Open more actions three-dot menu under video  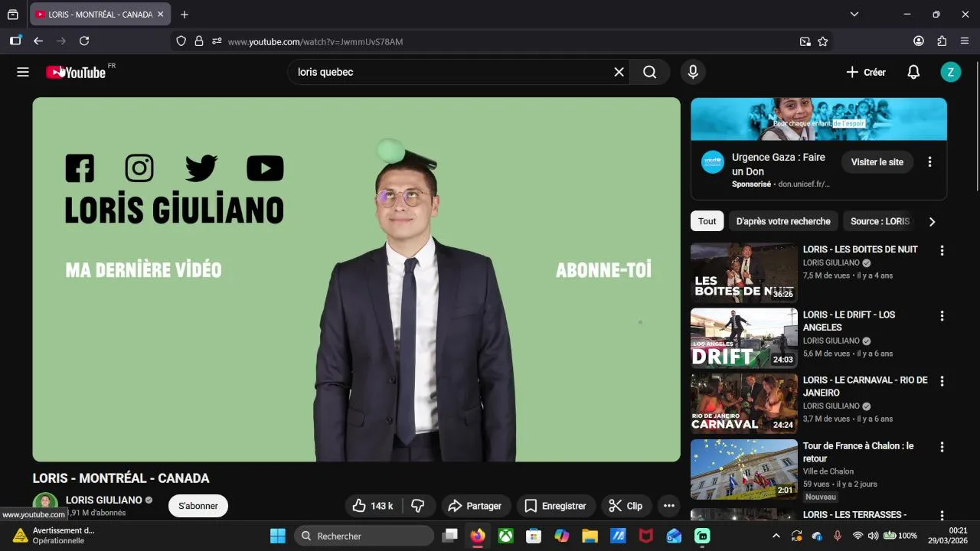[x=669, y=506]
